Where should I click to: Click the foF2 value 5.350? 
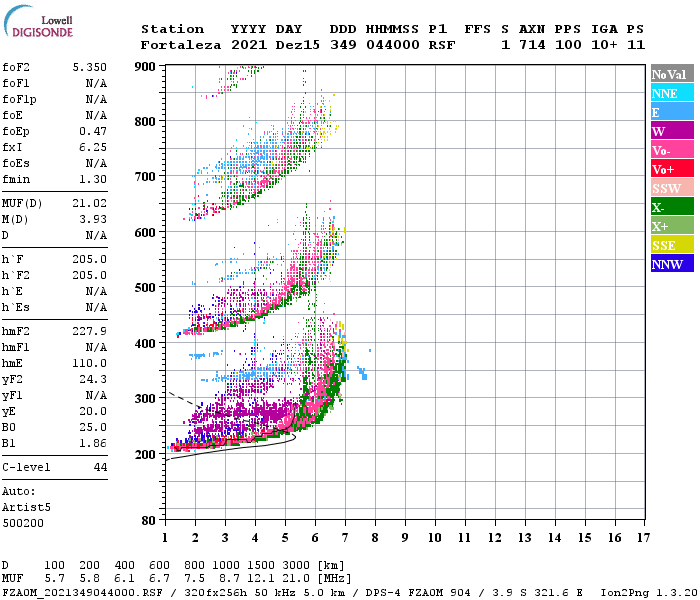(89, 67)
